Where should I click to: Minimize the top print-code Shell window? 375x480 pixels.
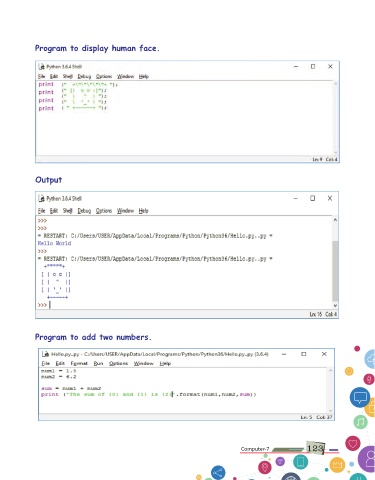click(x=296, y=67)
